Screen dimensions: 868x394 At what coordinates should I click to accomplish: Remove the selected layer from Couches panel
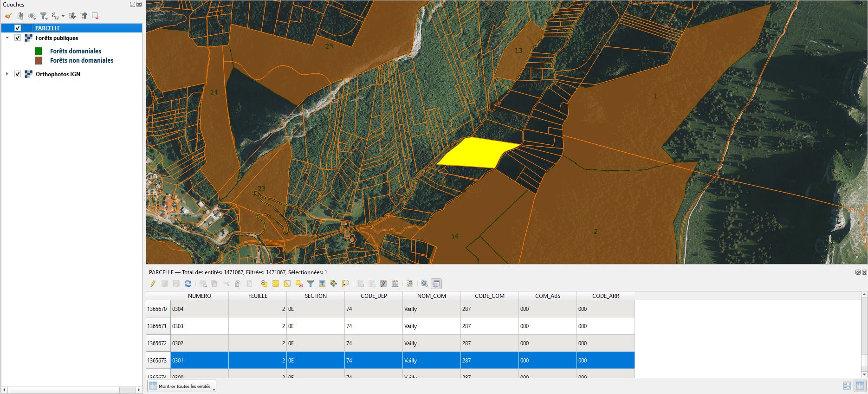click(95, 16)
